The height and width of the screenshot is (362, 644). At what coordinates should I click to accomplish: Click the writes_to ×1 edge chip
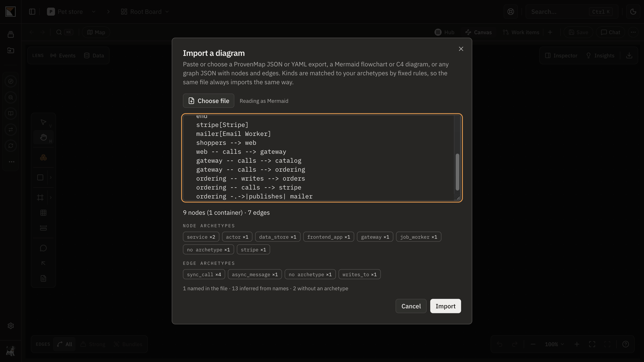359,274
